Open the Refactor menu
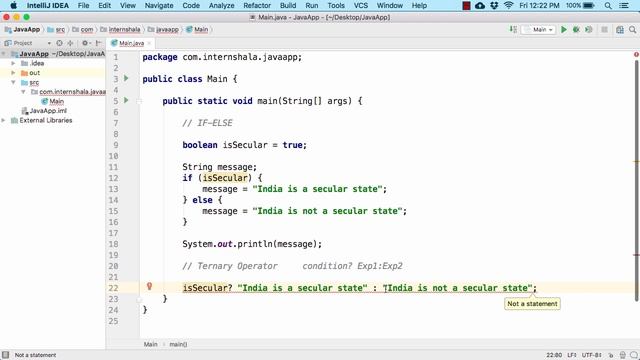The image size is (640, 360). (x=257, y=5)
